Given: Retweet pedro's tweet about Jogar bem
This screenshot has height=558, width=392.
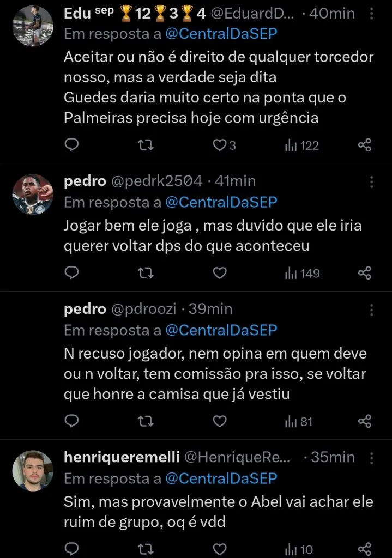Looking at the screenshot, I should click(145, 273).
